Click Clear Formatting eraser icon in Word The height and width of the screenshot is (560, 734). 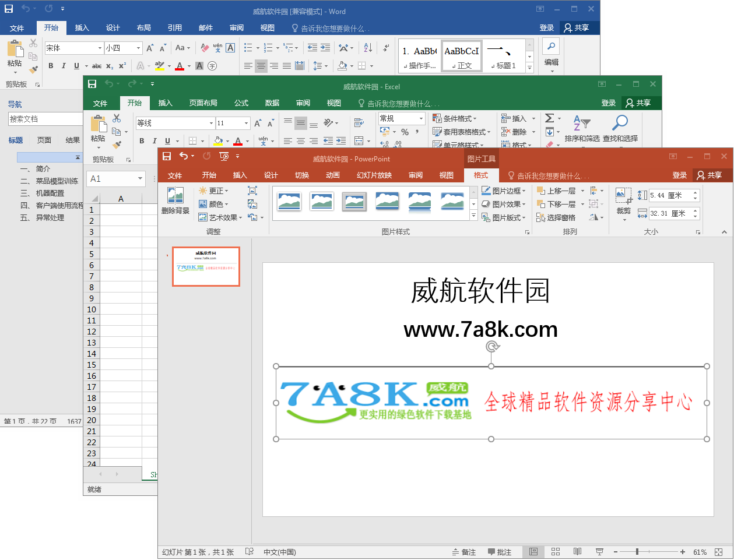tap(205, 48)
